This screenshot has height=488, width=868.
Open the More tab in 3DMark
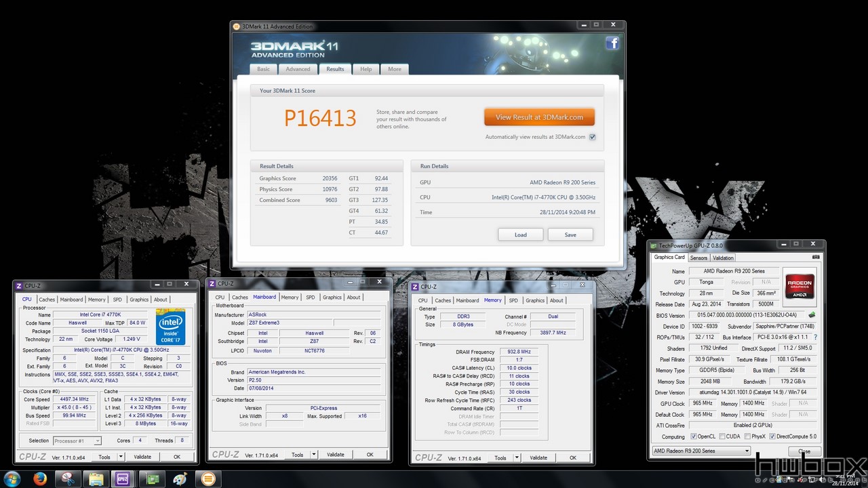tap(395, 69)
